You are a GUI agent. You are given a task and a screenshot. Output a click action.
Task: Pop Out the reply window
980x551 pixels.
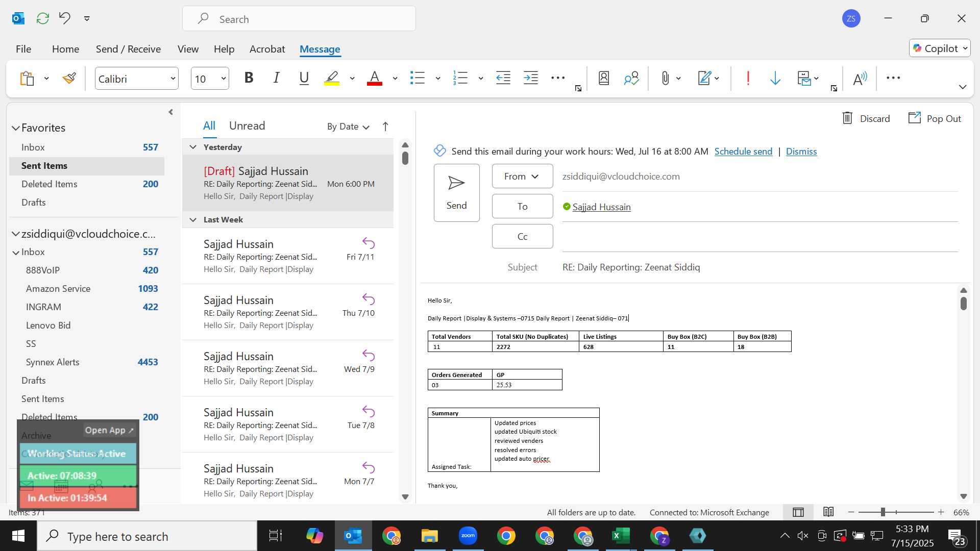(x=935, y=118)
